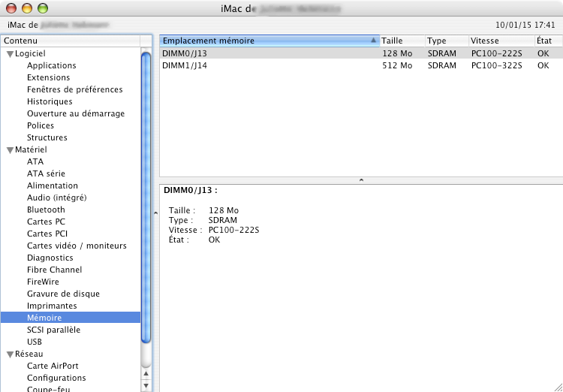
Task: Select Cartes PC entry
Action: pyautogui.click(x=46, y=222)
